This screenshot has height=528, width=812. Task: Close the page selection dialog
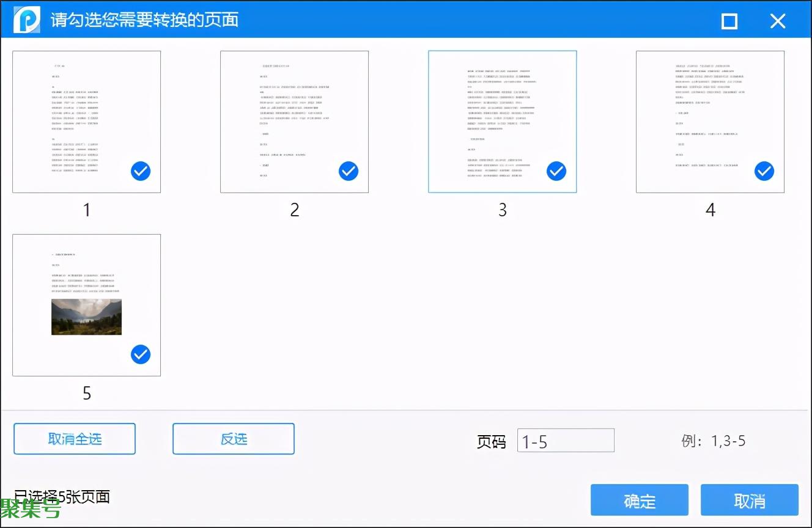[778, 21]
